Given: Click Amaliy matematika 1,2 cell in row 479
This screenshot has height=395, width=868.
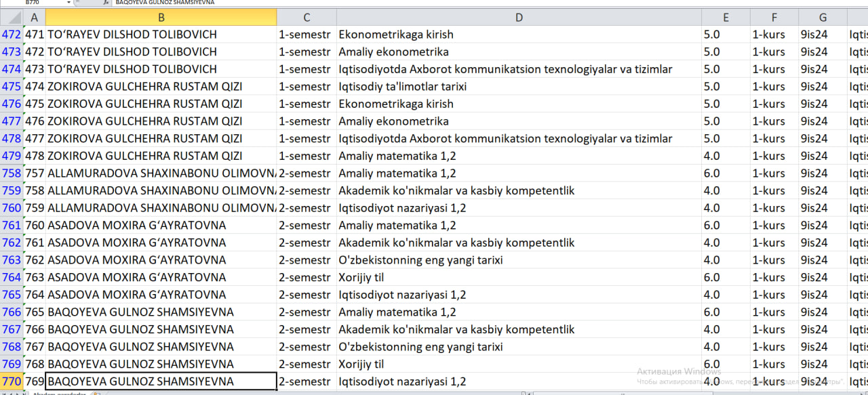Looking at the screenshot, I should [x=519, y=156].
